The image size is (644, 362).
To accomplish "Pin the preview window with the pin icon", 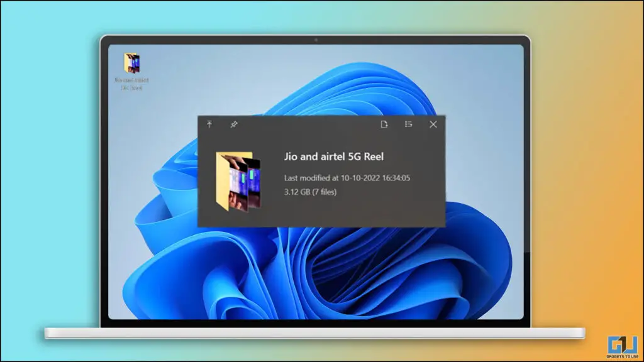I will [234, 124].
